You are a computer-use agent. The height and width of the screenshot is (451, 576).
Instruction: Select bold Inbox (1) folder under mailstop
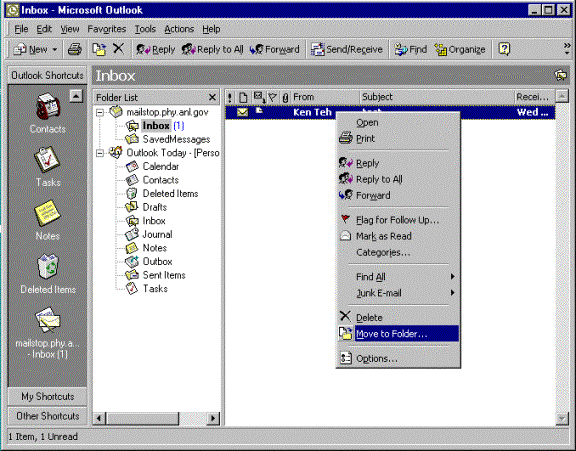point(155,126)
